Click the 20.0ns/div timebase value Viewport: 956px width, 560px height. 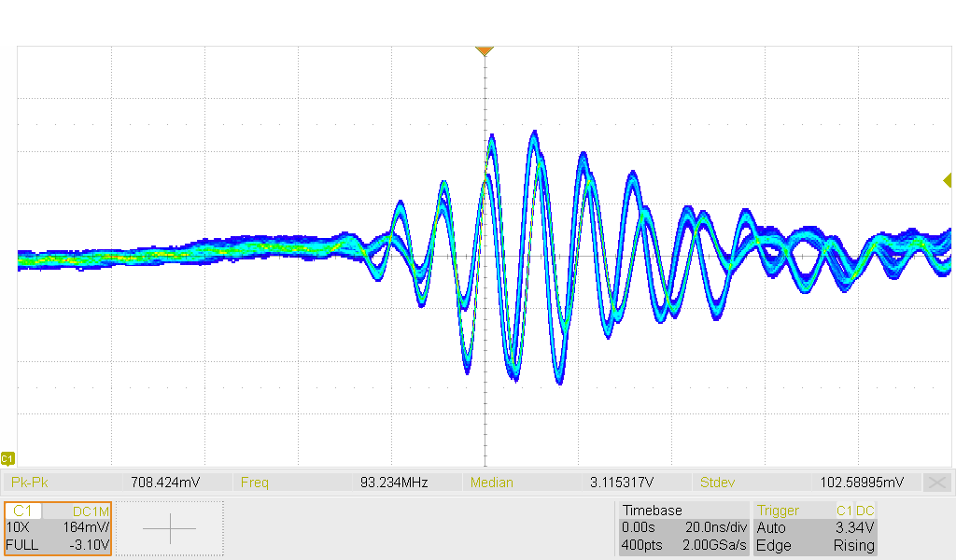715,527
